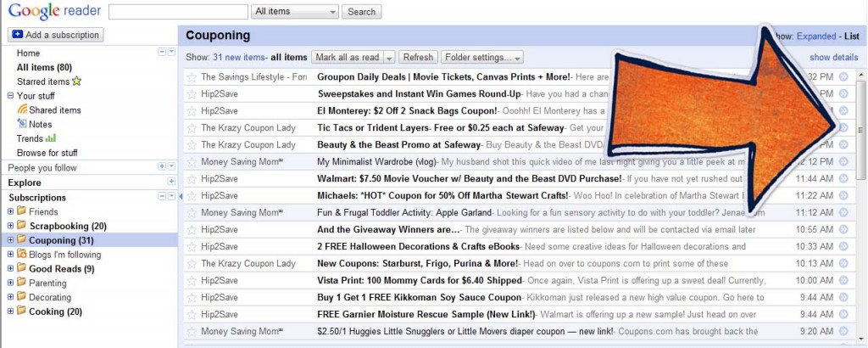868x348 pixels.
Task: Click the go-to arrow on Halloween Decorations eBooks row
Action: pos(843,247)
